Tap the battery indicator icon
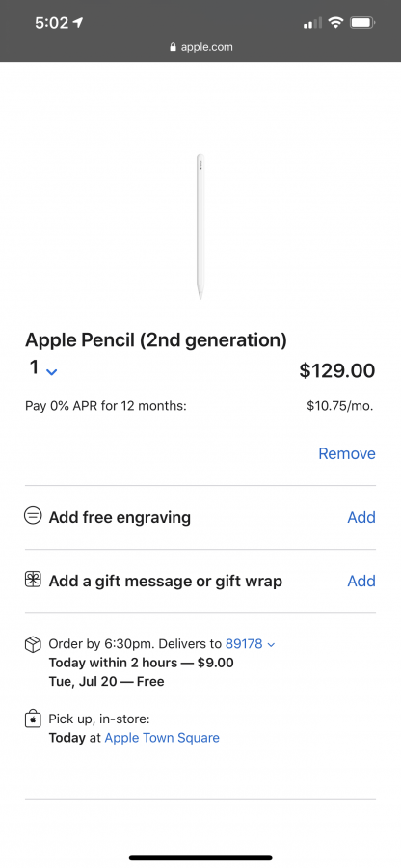 pyautogui.click(x=362, y=23)
